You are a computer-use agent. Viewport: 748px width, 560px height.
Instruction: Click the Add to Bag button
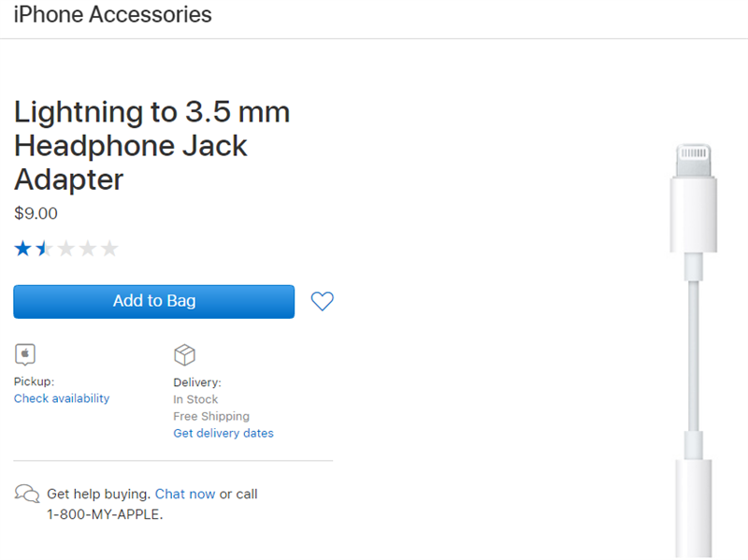[x=153, y=301]
